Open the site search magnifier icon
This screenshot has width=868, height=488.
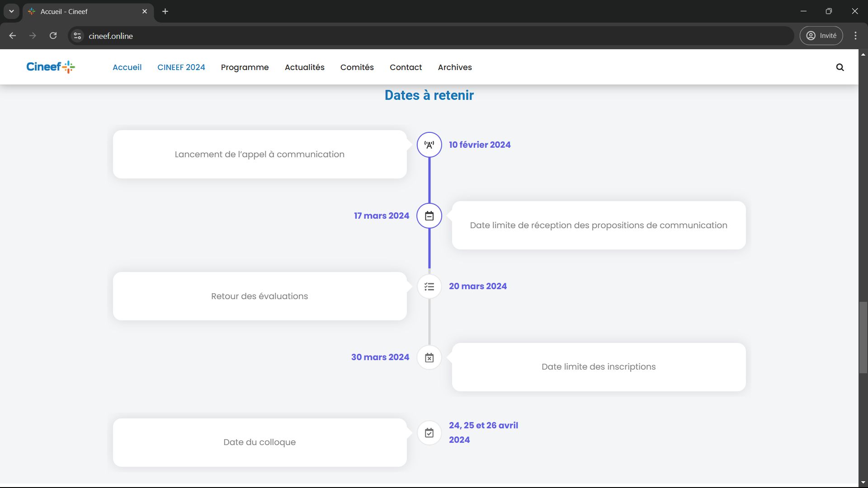click(840, 67)
